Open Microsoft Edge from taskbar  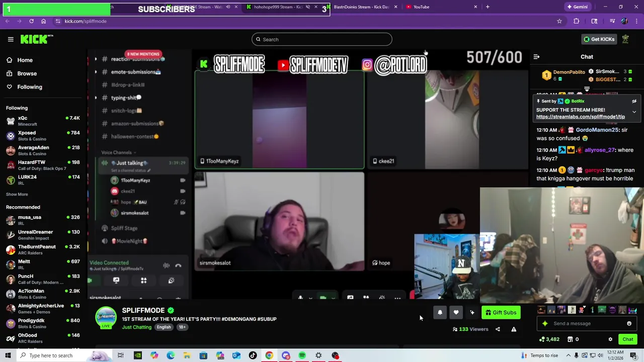click(171, 355)
